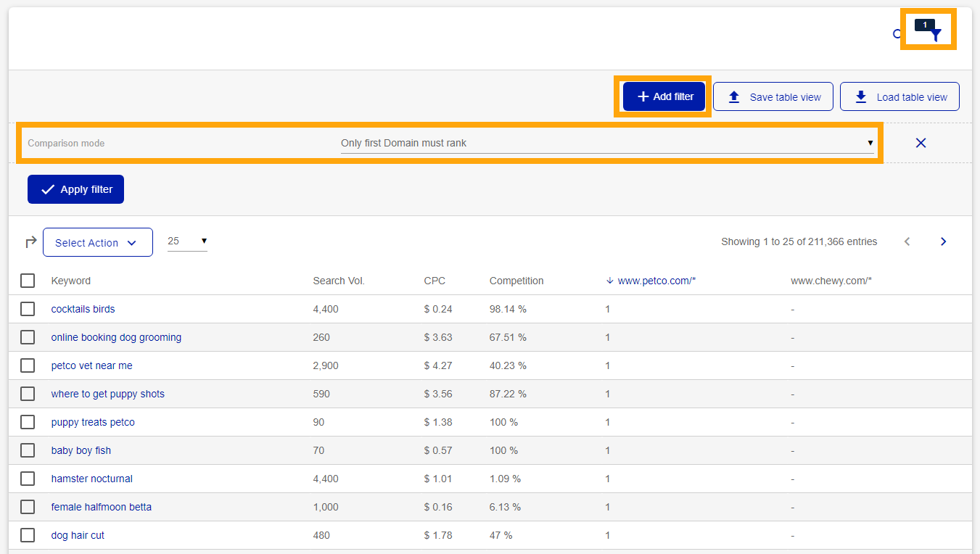
Task: Click CPC value $ 3.63
Action: point(438,337)
